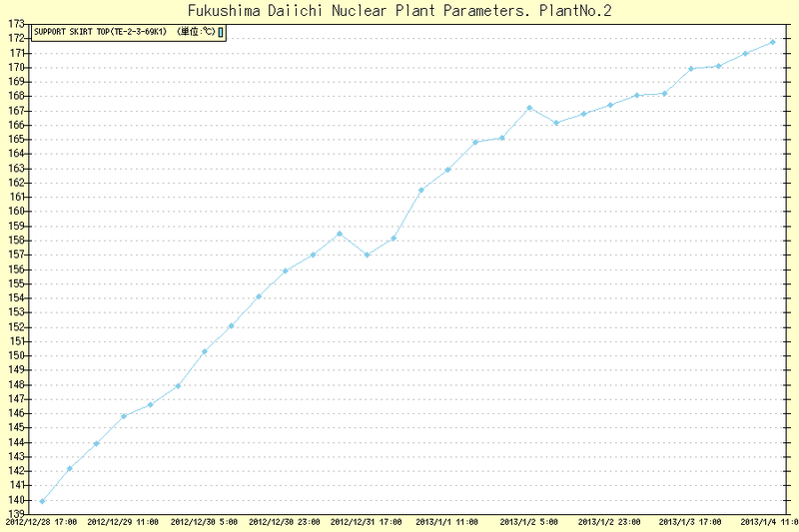Click the y-axis label '162'

click(x=16, y=183)
